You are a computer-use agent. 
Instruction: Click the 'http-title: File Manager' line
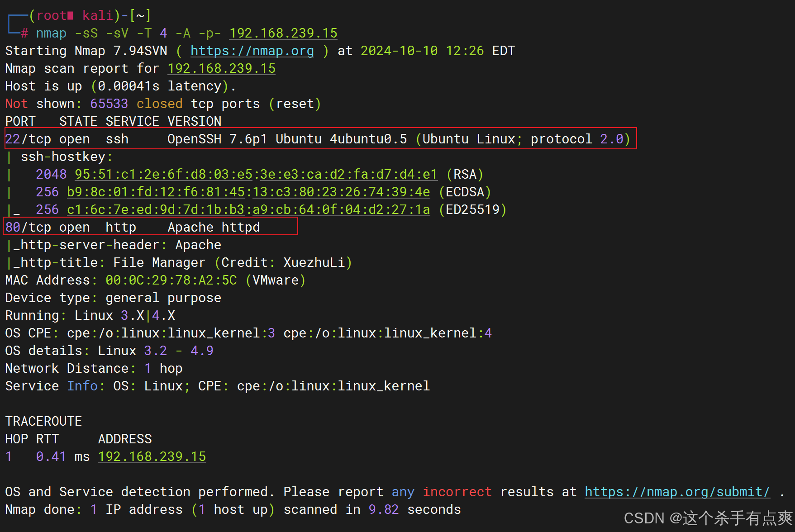[x=179, y=263]
